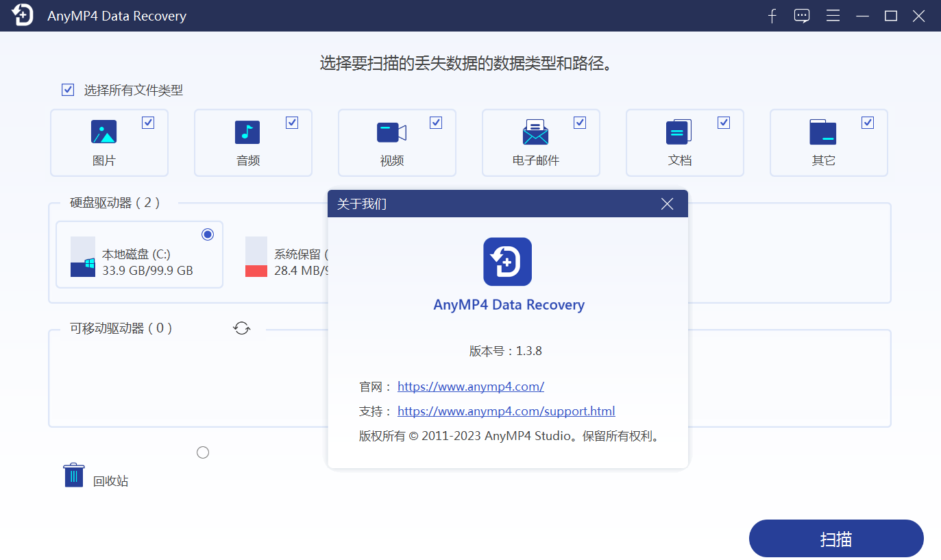Click the AnyMP4 logo in title bar
This screenshot has height=560, width=941.
pos(22,15)
